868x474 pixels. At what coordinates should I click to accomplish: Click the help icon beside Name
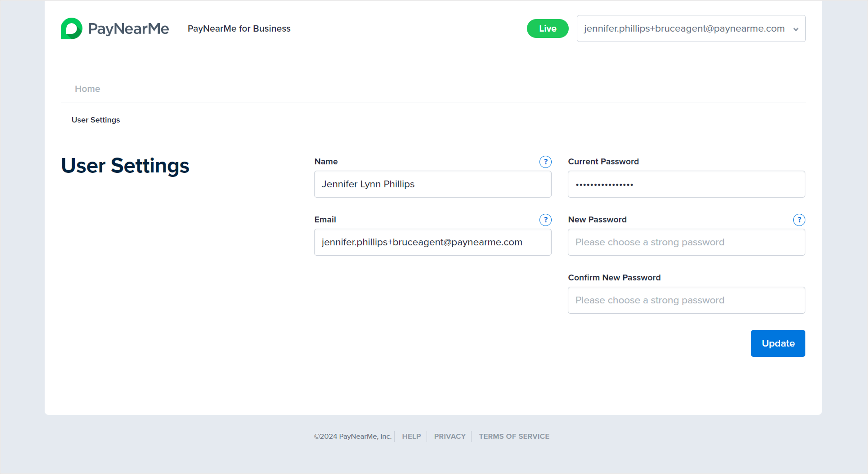545,162
